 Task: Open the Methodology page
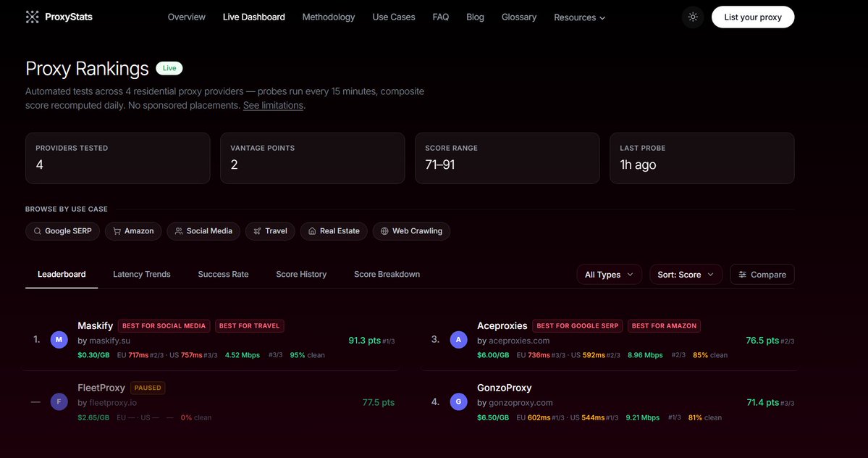point(329,17)
